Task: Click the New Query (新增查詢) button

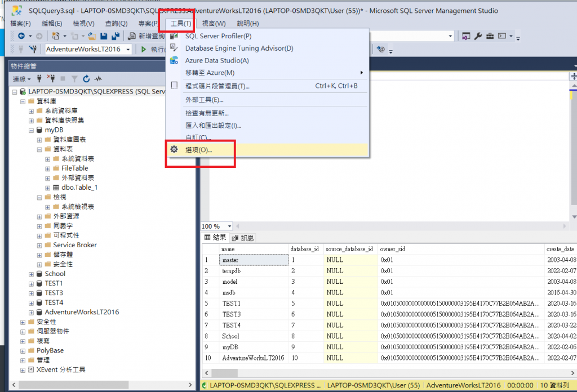Action: (x=147, y=36)
